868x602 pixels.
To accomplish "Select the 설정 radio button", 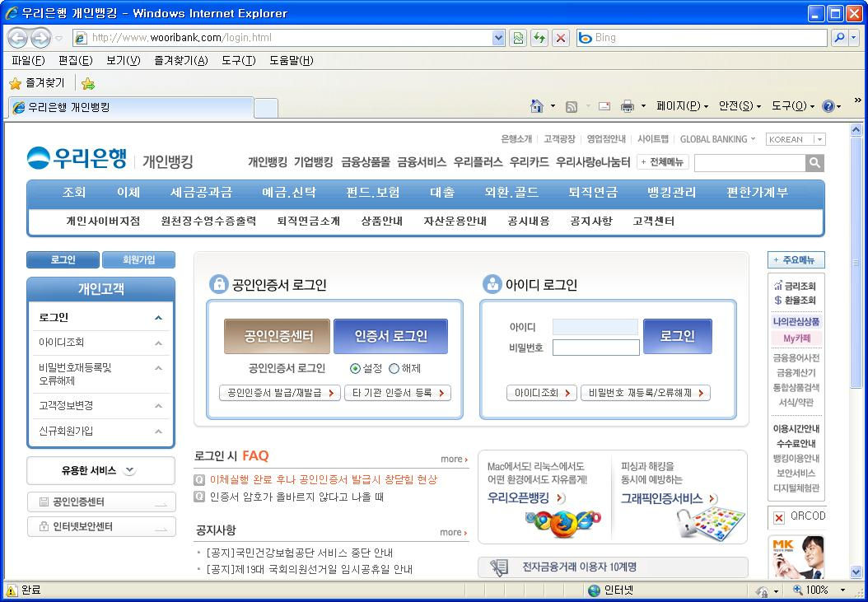I will 355,368.
